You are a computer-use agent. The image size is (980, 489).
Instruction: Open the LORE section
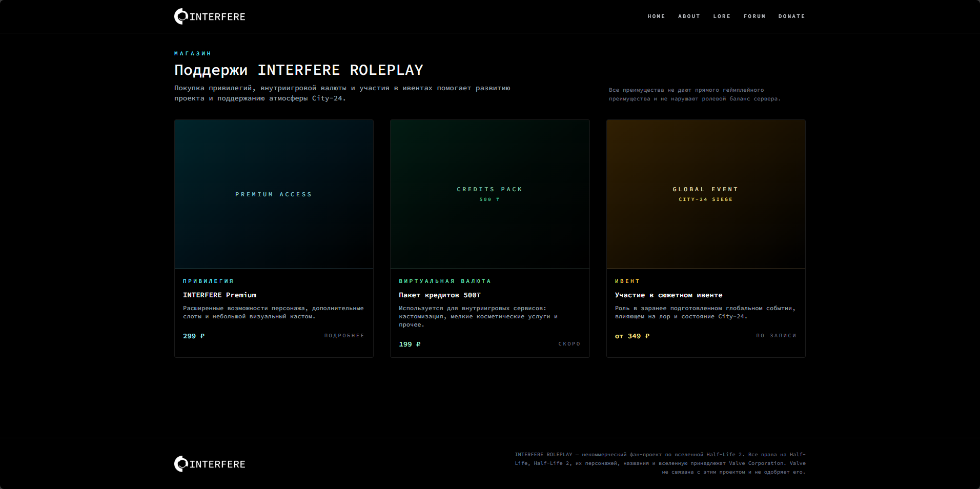(722, 16)
